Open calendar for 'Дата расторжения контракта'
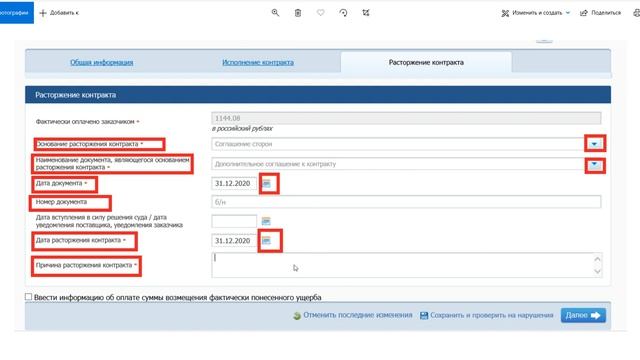The image size is (640, 360). [x=267, y=241]
